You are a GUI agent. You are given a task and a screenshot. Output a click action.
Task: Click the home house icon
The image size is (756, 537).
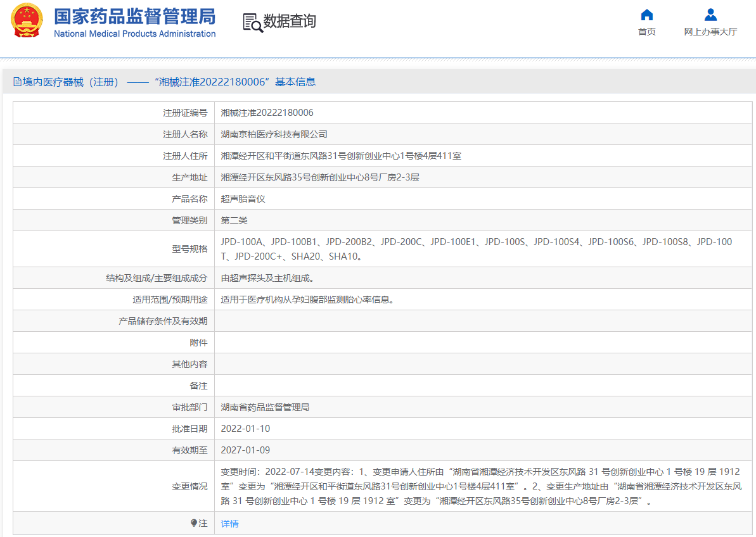point(646,15)
